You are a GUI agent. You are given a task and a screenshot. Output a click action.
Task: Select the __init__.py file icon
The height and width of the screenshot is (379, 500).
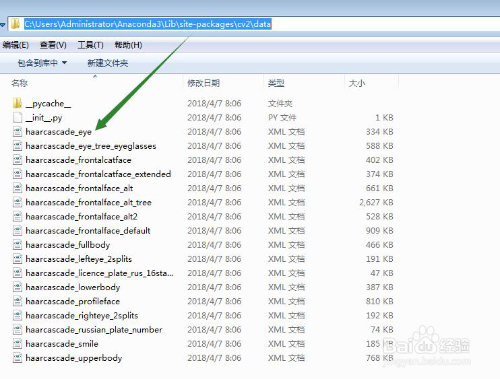(x=17, y=117)
